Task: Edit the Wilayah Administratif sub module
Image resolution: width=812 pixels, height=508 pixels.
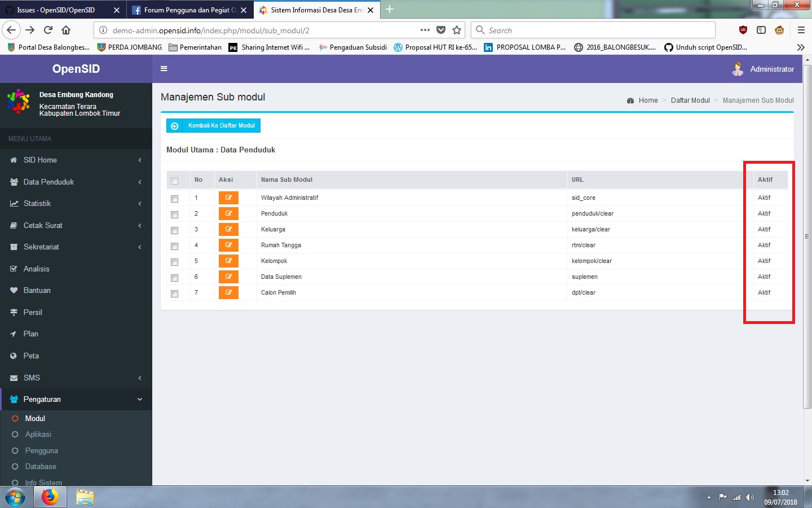Action: pyautogui.click(x=228, y=198)
